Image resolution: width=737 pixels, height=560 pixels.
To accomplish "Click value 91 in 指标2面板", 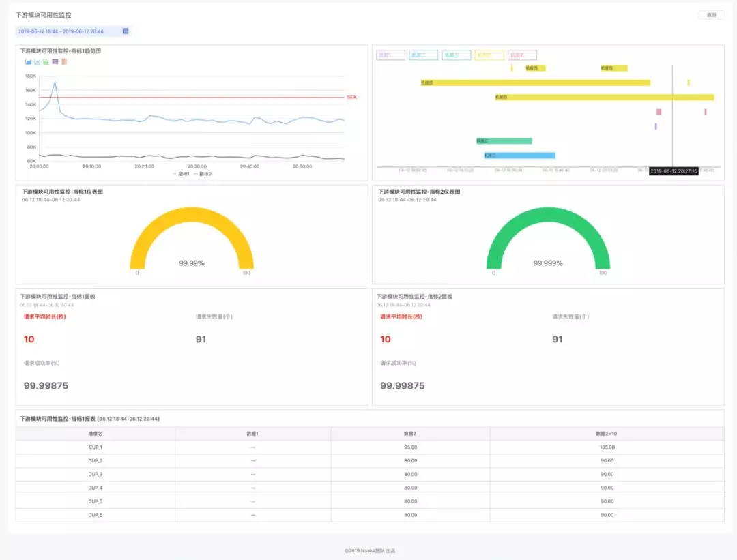I will (557, 339).
